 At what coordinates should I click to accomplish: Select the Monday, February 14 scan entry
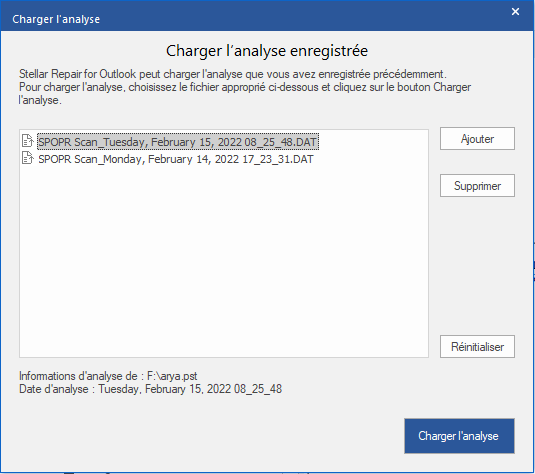point(175,159)
